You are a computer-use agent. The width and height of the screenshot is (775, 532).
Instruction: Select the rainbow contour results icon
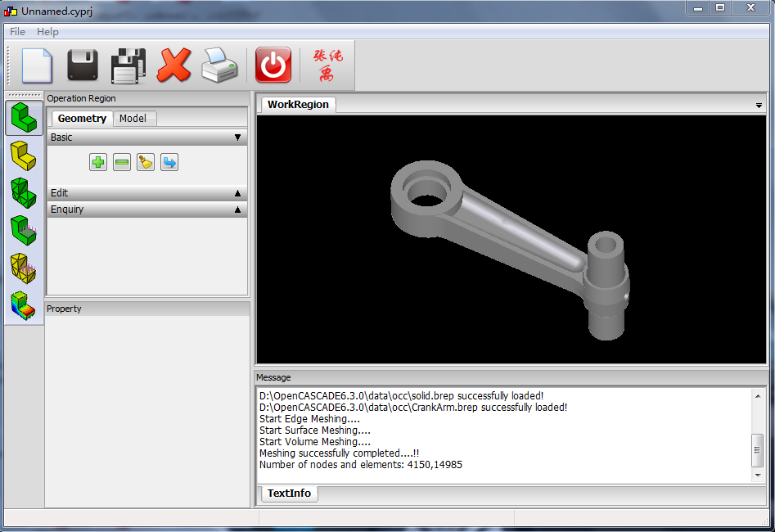[24, 305]
